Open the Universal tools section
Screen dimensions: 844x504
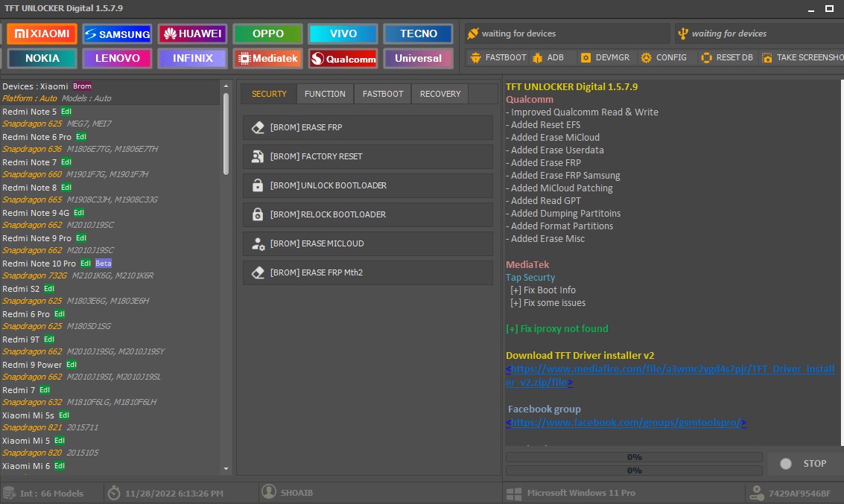coord(418,58)
